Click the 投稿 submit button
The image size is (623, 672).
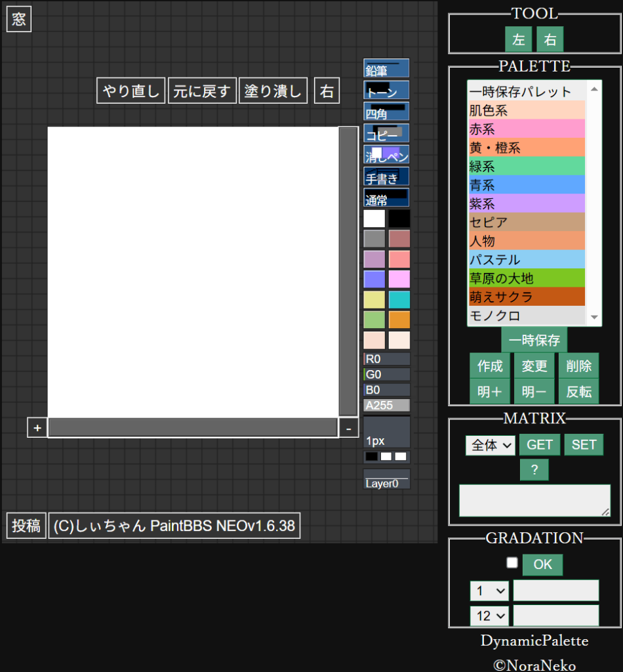[26, 526]
